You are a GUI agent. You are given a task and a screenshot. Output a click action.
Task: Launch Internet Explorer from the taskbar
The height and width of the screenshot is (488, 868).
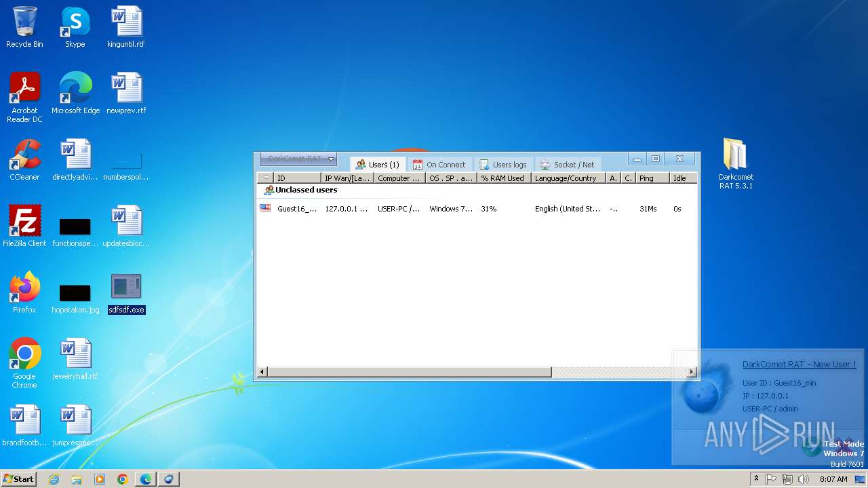(54, 479)
